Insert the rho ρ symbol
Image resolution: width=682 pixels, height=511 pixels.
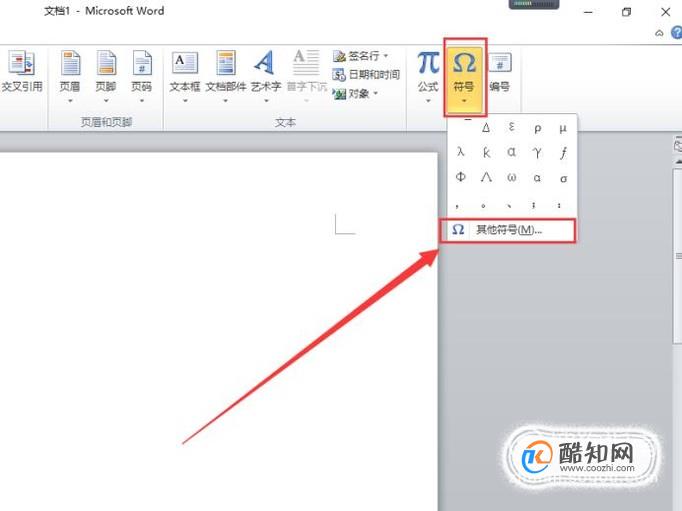538,128
